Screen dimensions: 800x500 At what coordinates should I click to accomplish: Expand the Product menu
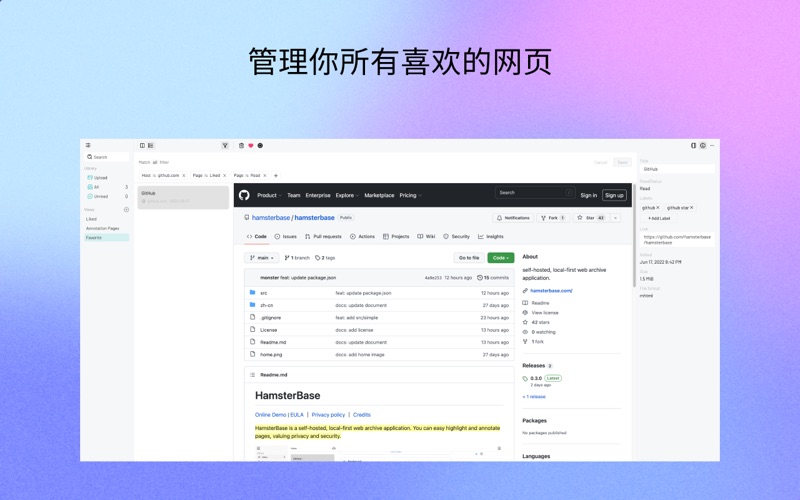pyautogui.click(x=269, y=195)
